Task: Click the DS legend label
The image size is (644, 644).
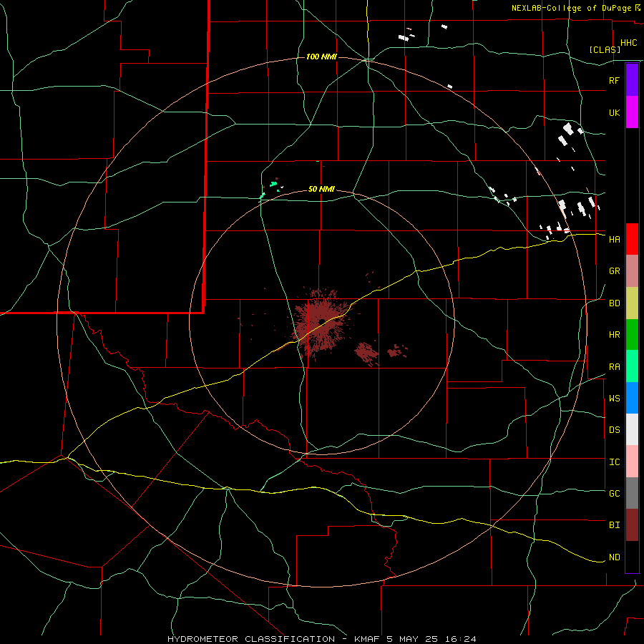Action: coord(614,430)
